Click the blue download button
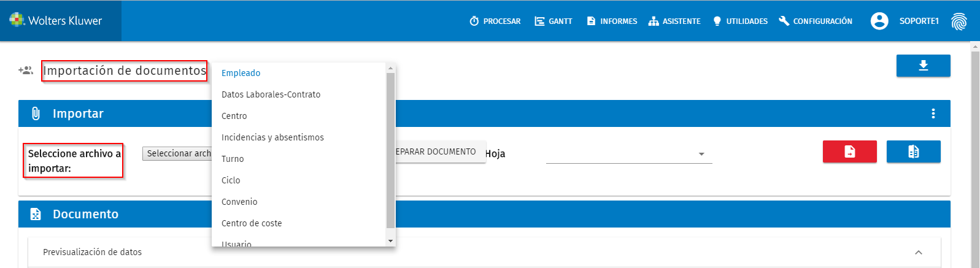The height and width of the screenshot is (268, 980). (x=923, y=66)
